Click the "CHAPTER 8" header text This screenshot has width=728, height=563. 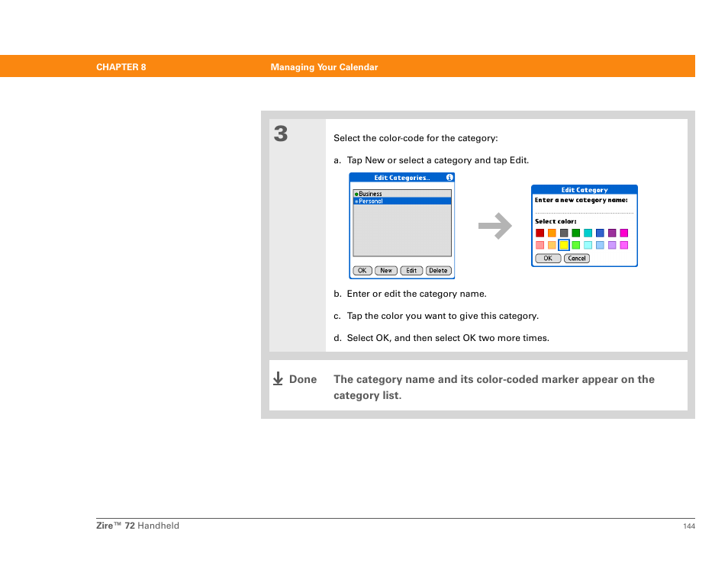pos(121,67)
